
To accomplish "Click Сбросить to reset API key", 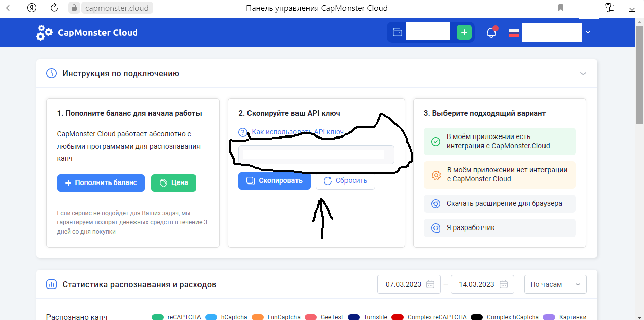I will pos(345,181).
